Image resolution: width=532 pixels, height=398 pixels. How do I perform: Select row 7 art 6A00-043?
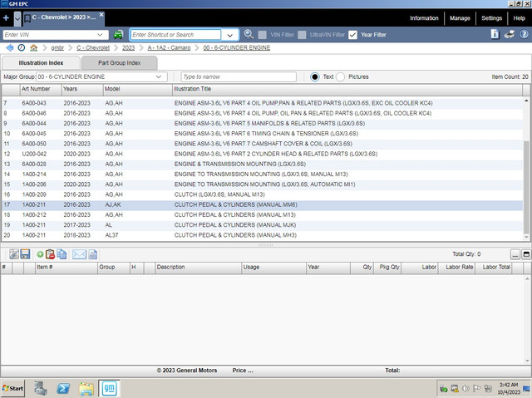262,103
